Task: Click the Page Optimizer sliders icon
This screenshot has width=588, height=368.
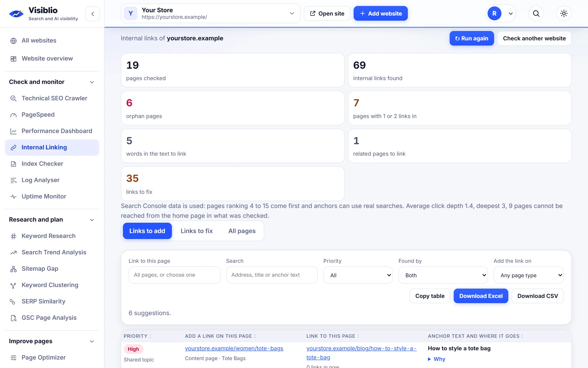Action: click(13, 358)
